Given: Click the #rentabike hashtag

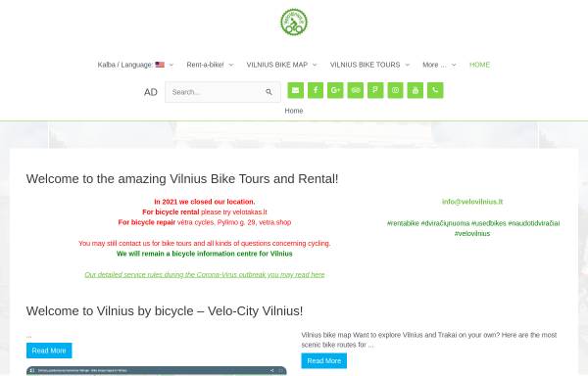Looking at the screenshot, I should click(x=403, y=223).
